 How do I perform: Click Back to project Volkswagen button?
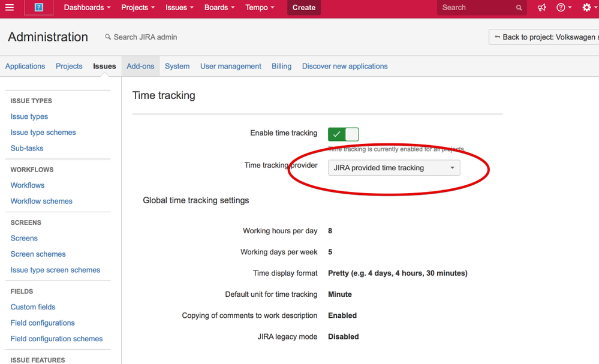pos(544,37)
